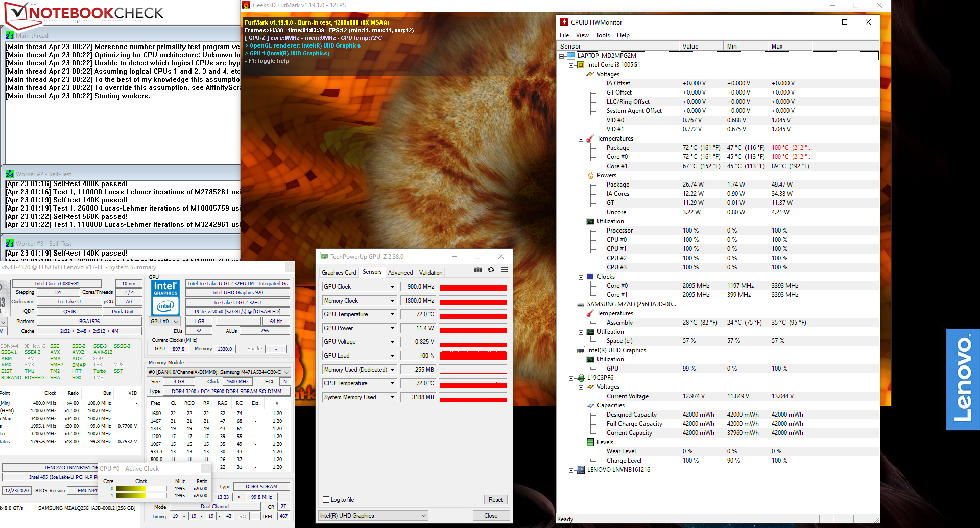This screenshot has width=980, height=528.
Task: Click the GPU Power value field 11.4 W
Action: (x=418, y=328)
